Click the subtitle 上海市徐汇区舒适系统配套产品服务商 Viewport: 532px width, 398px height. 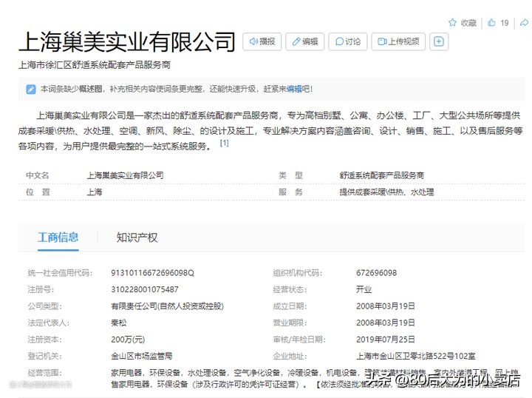(x=95, y=65)
